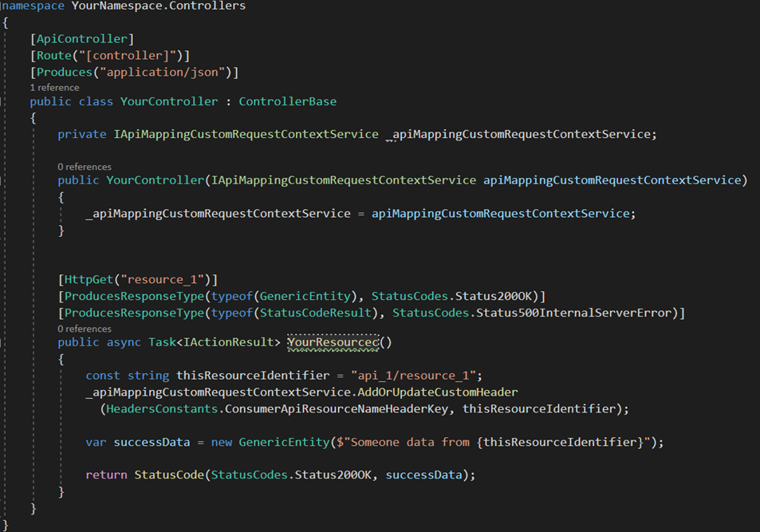Image resolution: width=760 pixels, height=532 pixels.
Task: Click the StatusCode method call in return
Action: [x=169, y=475]
